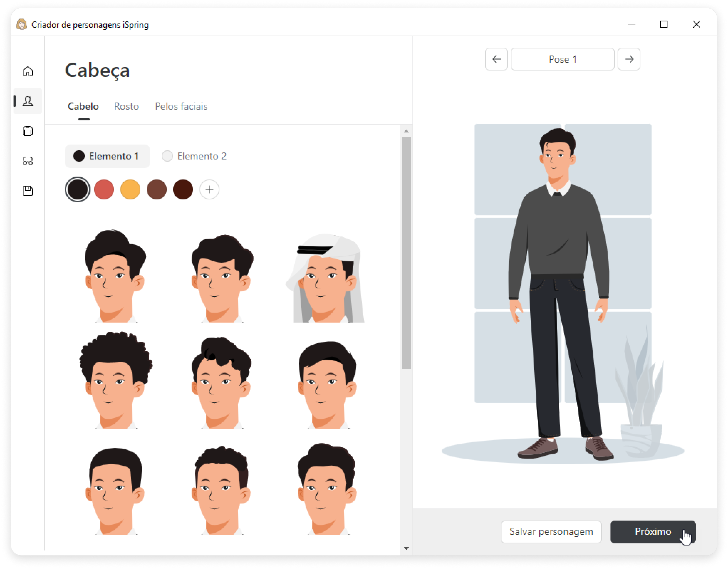Switch to Elemento 2 option
The height and width of the screenshot is (569, 728).
[194, 156]
